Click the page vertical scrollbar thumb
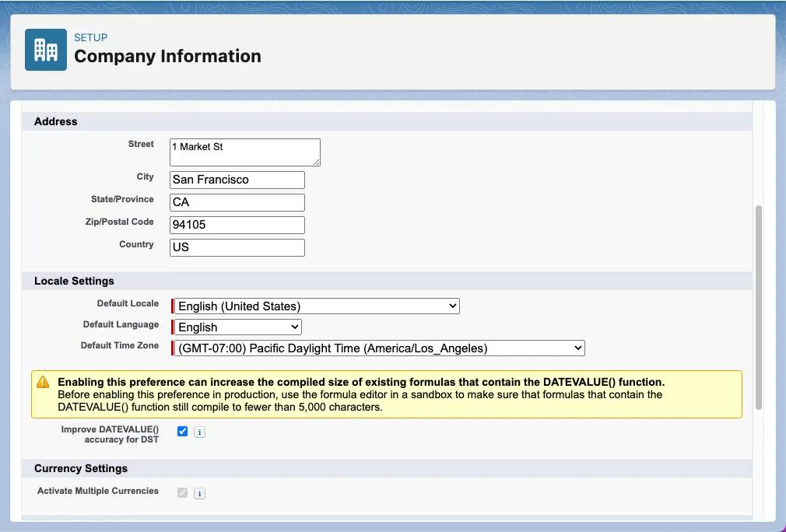This screenshot has height=532, width=786. [x=759, y=307]
